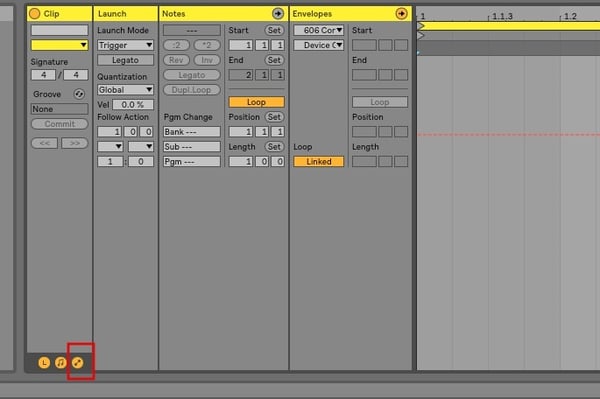Toggle the Notes Loop switch

[x=256, y=102]
